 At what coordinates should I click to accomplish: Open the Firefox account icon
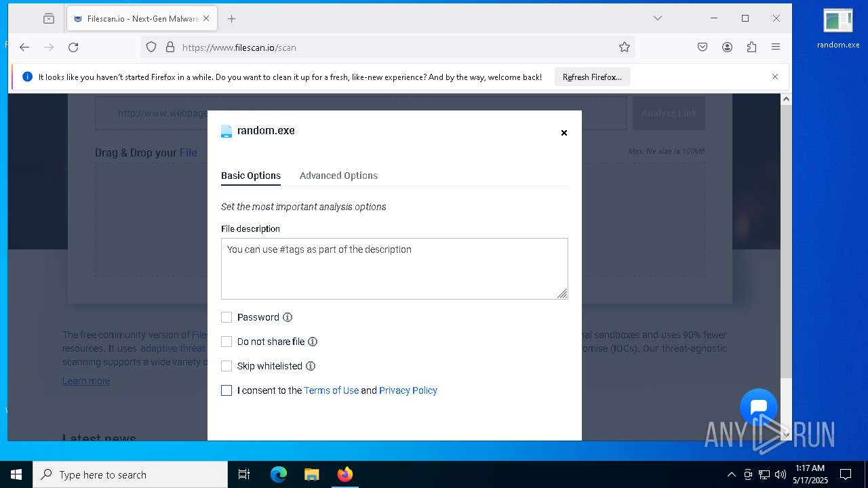[727, 47]
